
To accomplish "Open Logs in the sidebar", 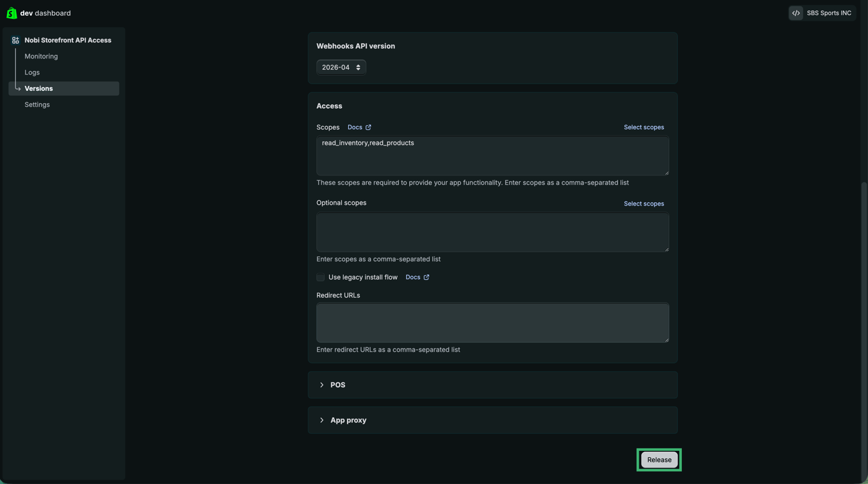I will pyautogui.click(x=32, y=73).
